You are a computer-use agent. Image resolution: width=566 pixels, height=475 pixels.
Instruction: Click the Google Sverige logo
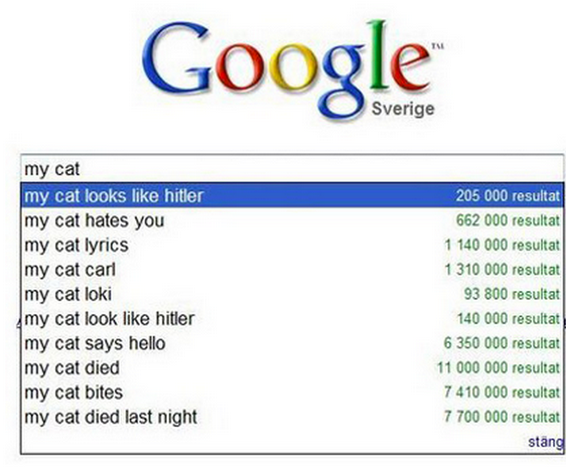coord(293,70)
